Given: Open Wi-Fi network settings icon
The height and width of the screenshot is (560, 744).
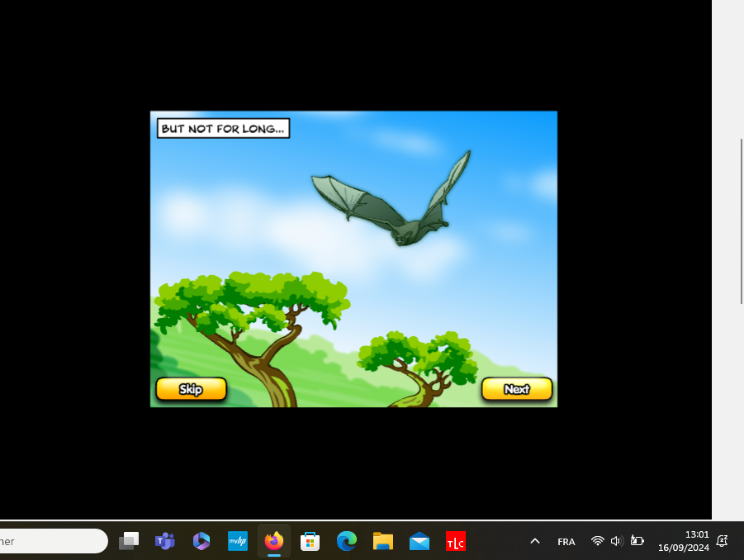Looking at the screenshot, I should 597,541.
